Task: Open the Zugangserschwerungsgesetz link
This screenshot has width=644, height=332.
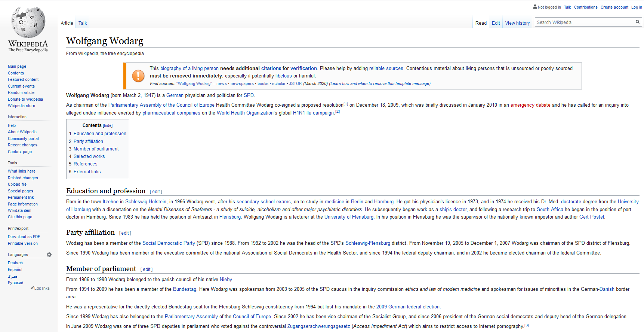Action: coord(318,326)
